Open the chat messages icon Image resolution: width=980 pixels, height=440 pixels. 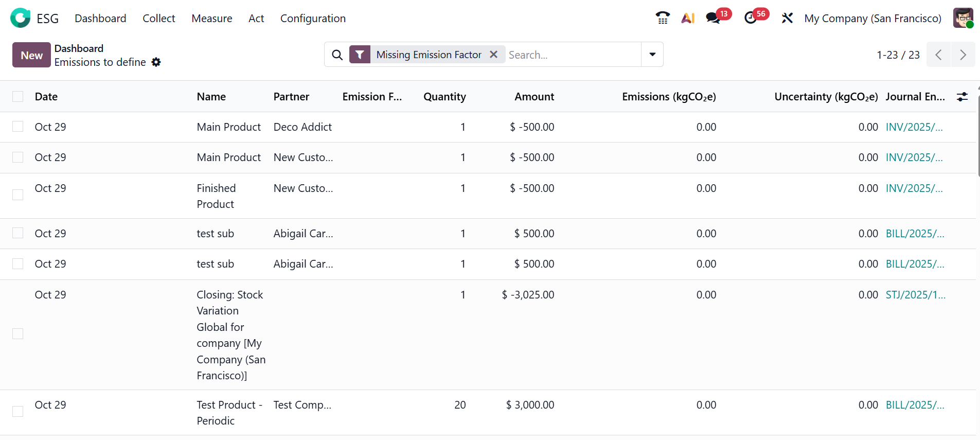click(713, 18)
